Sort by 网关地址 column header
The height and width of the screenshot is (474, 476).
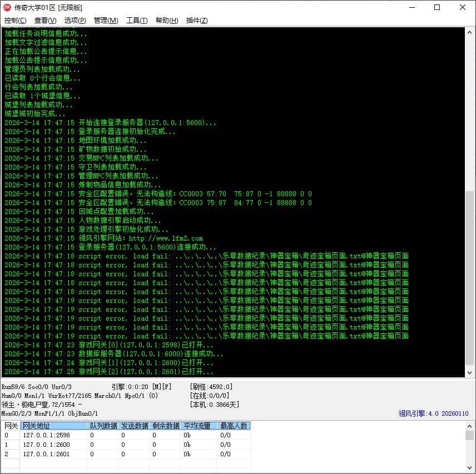[54, 426]
